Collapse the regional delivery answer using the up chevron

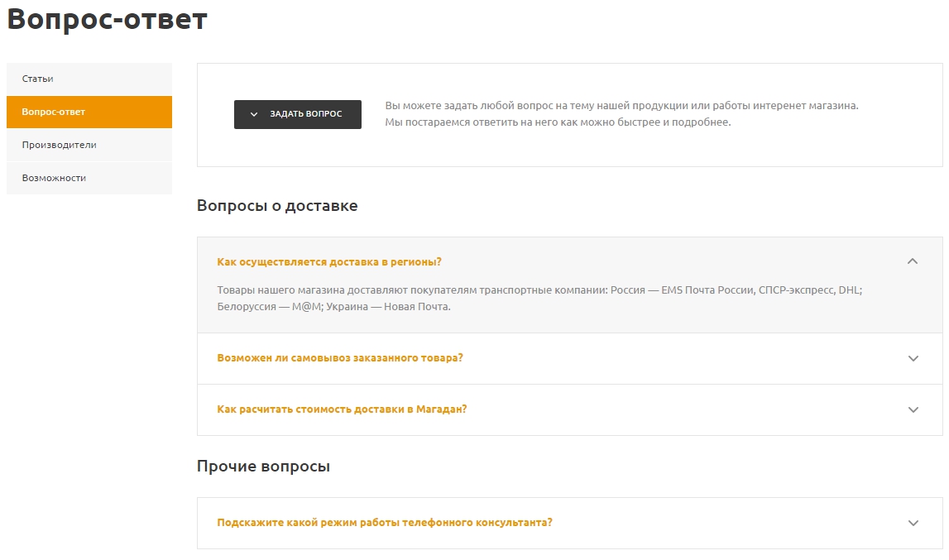click(x=912, y=261)
